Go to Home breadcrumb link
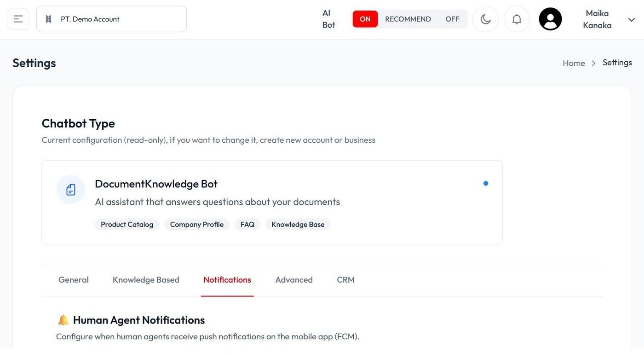The width and height of the screenshot is (644, 354). (x=574, y=63)
